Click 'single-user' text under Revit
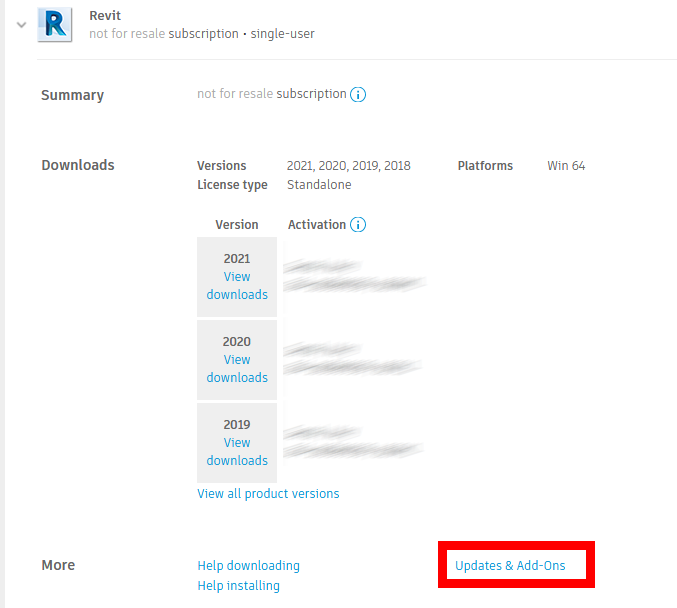 [x=282, y=34]
